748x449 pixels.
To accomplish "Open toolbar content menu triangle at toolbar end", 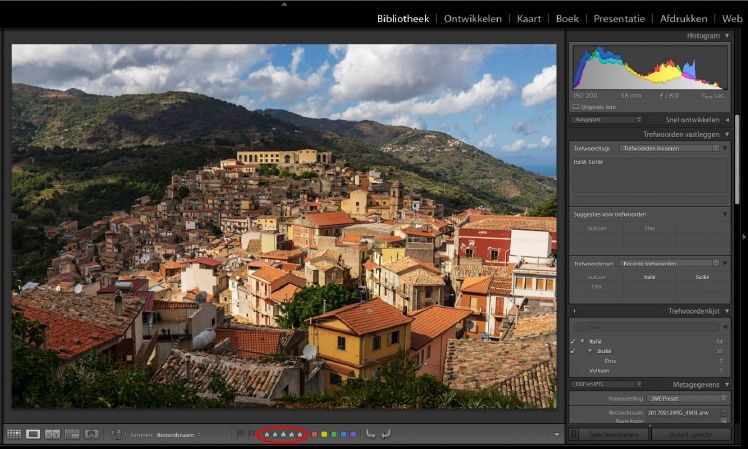I will [556, 435].
